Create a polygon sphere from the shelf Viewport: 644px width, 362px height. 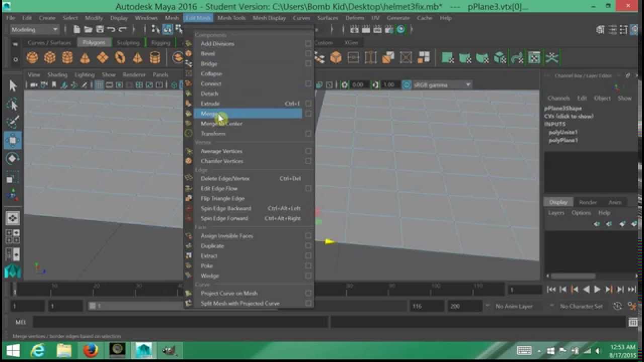[x=32, y=58]
